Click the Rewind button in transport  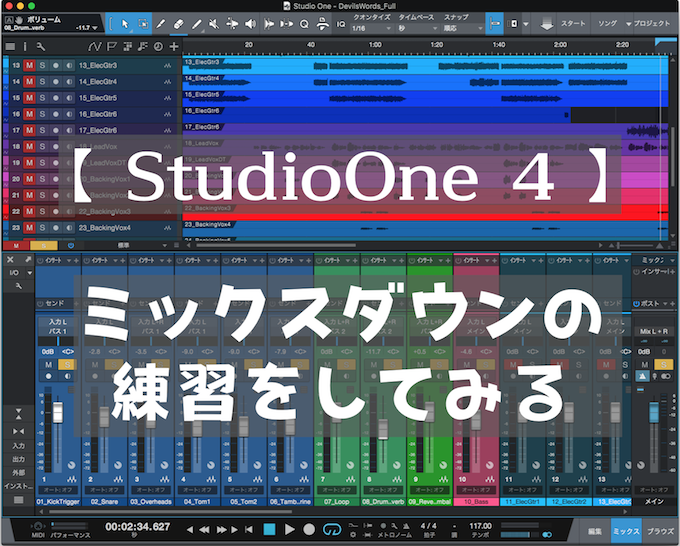[204, 530]
